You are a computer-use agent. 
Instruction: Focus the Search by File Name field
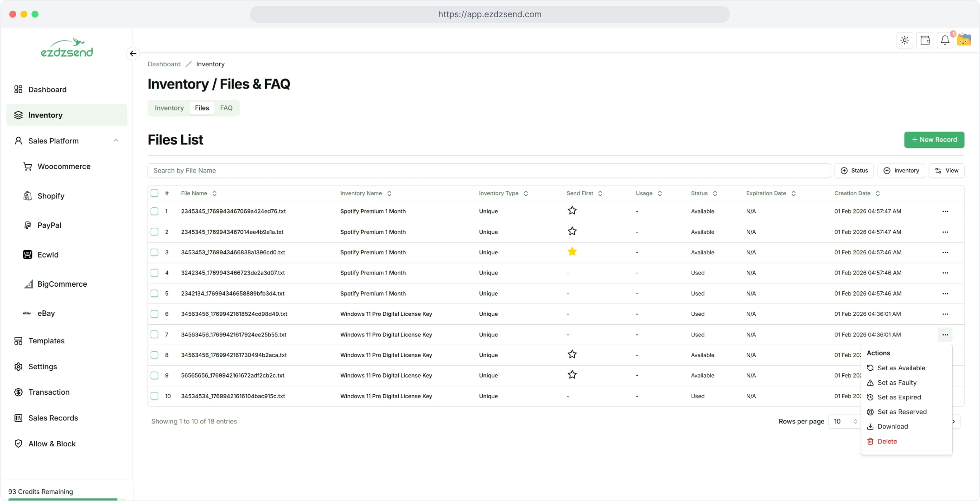489,171
